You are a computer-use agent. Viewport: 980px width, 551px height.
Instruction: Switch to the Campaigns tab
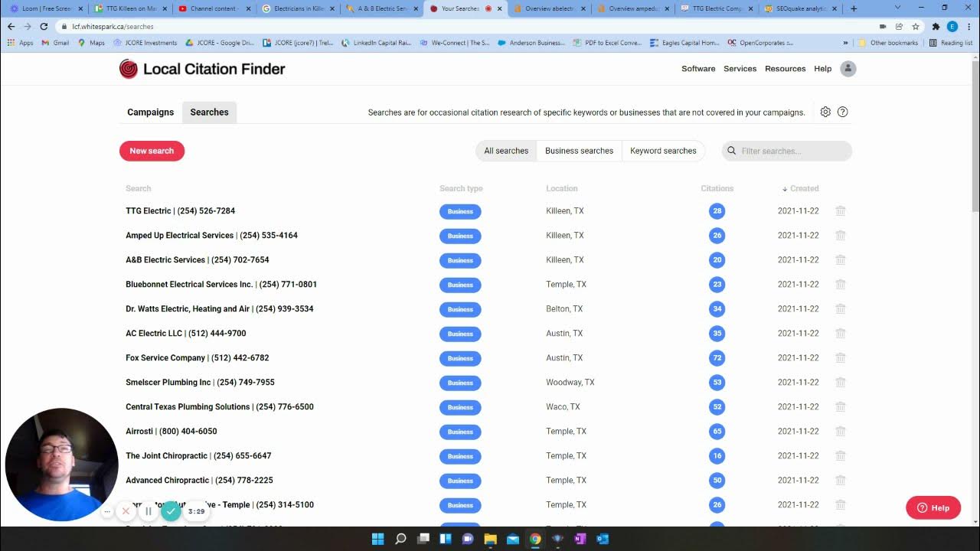tap(150, 112)
